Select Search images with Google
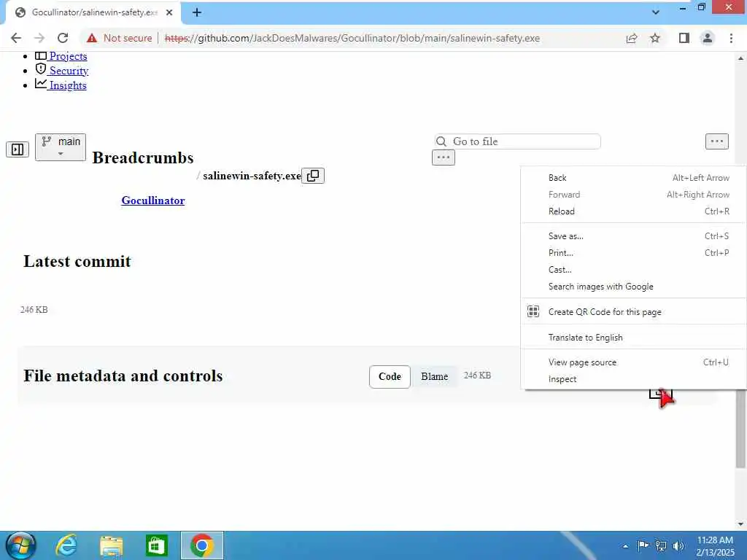This screenshot has height=560, width=747. [634, 287]
